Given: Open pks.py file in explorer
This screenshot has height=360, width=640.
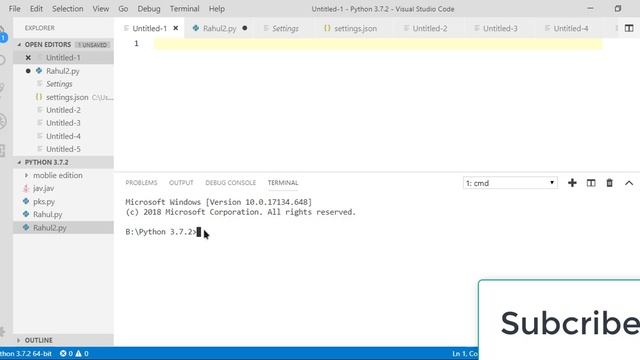Looking at the screenshot, I should (63, 201).
